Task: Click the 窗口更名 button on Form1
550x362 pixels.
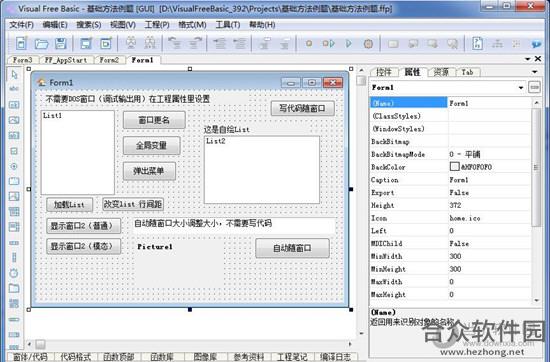Action: coord(154,120)
